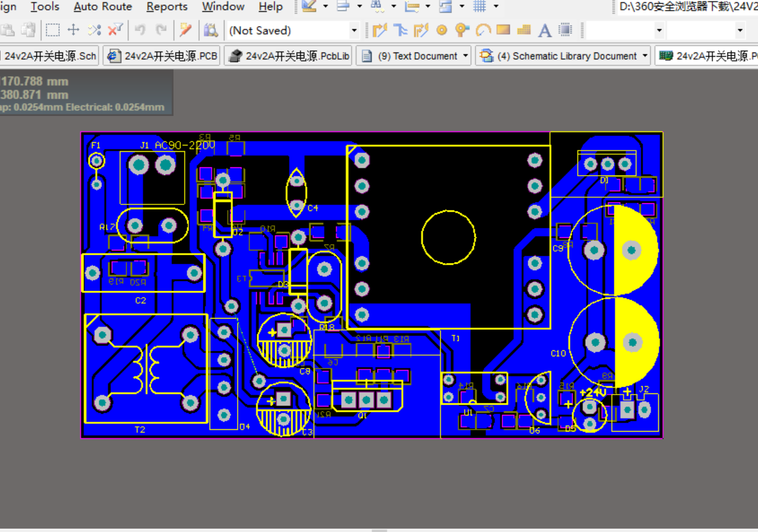Viewport: 758px width, 532px height.
Task: Click the J2 output connector
Action: (x=635, y=412)
